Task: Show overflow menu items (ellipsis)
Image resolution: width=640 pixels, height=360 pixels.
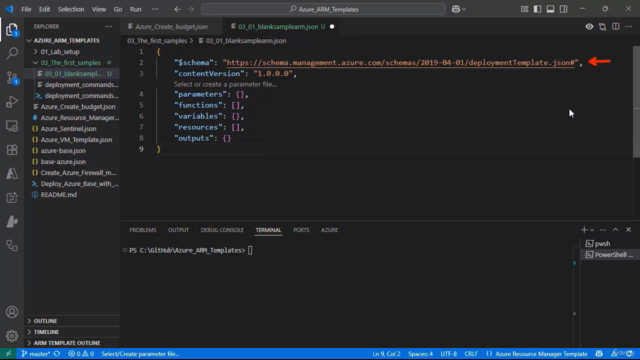Action: coord(155,9)
